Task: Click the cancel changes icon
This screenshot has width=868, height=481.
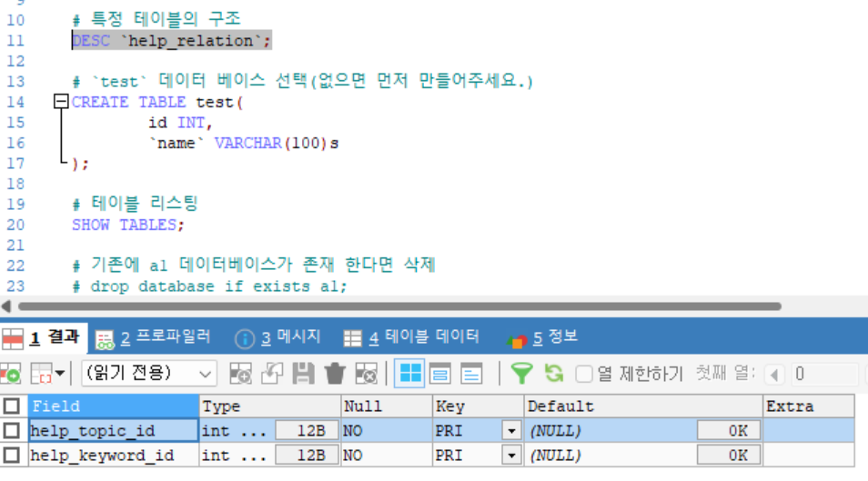Action: [x=366, y=374]
